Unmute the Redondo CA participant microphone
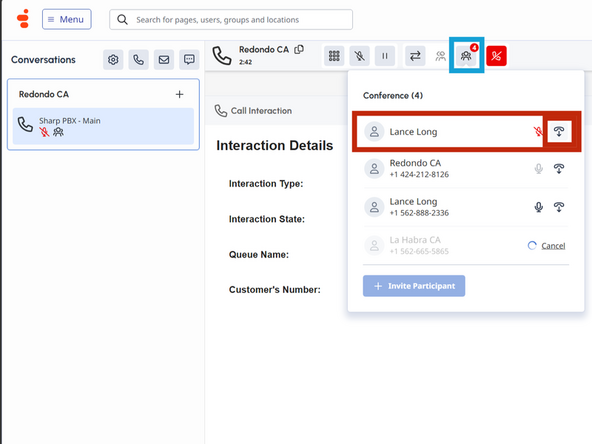The width and height of the screenshot is (592, 444). tap(539, 168)
